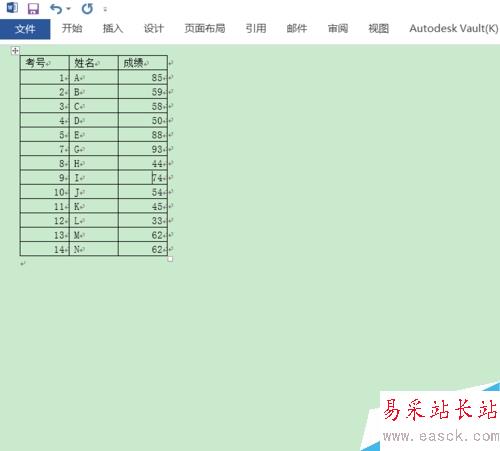Click the name cell M
500x451 pixels.
94,235
